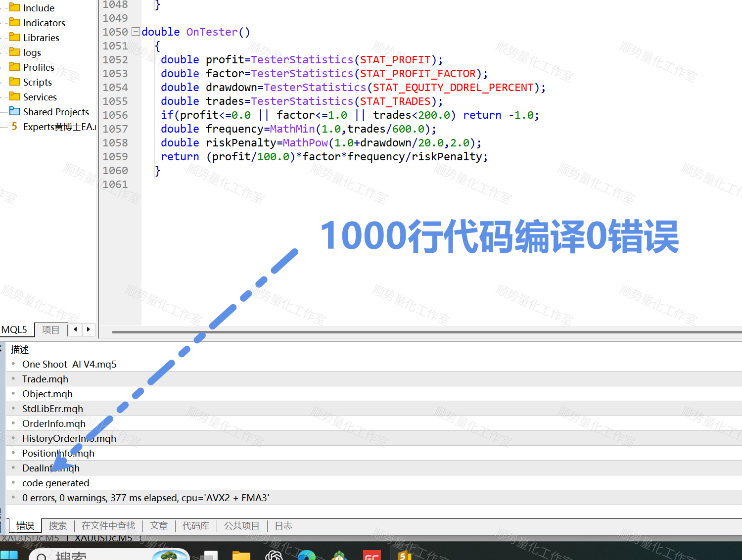Click STAT_TRADES constant in code
Viewport: 742px width, 560px height.
pyautogui.click(x=395, y=101)
